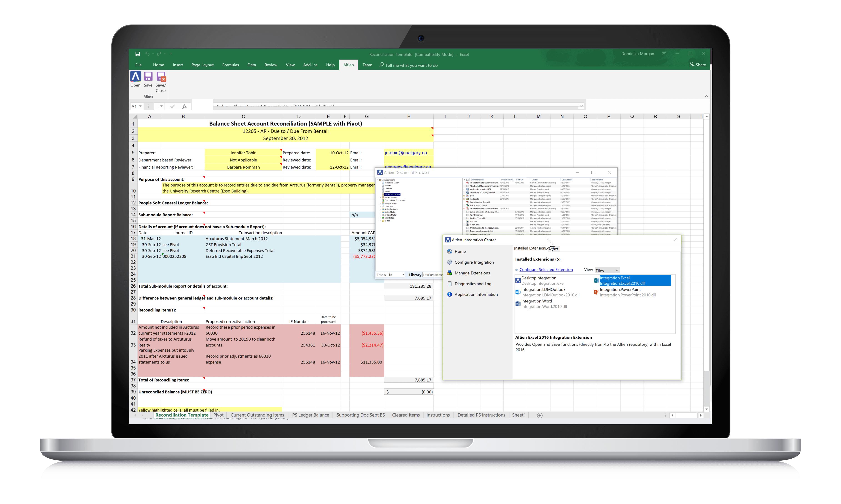Screen dimensions: 841x504
Task: Open the Pivot sheet tab
Action: [x=218, y=415]
